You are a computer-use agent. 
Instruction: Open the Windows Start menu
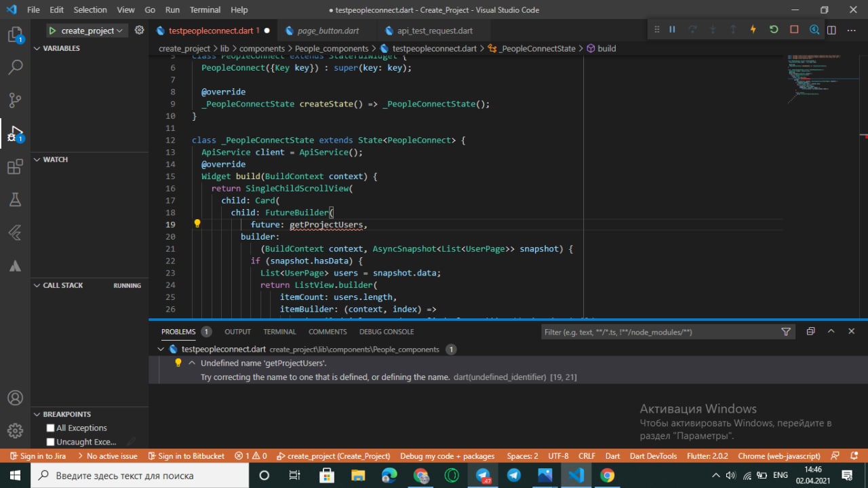tap(15, 475)
